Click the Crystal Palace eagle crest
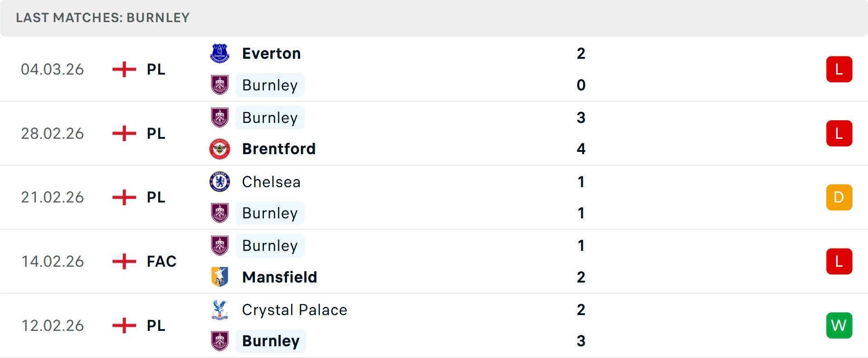 (220, 310)
